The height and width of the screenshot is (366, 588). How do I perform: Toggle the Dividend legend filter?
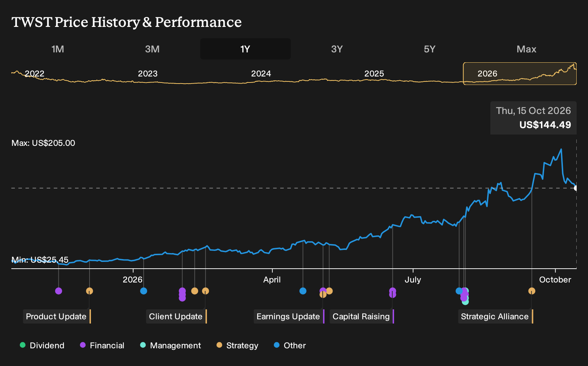42,345
